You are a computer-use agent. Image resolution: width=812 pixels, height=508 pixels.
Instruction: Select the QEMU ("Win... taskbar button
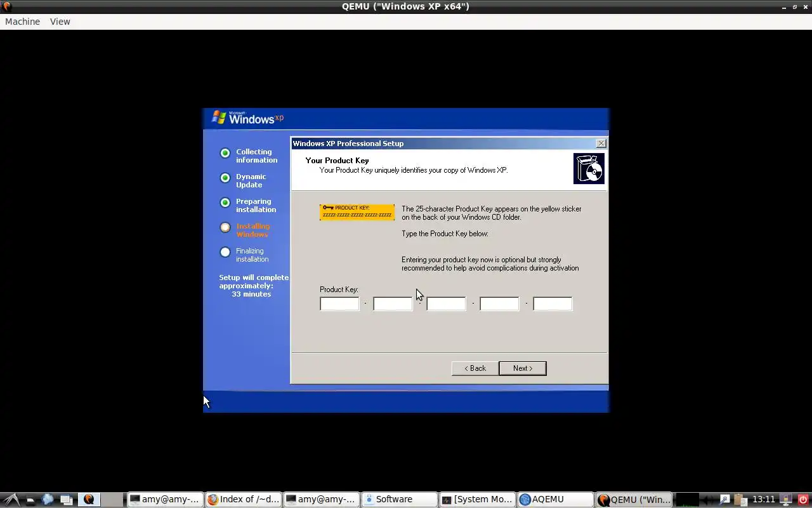(x=634, y=500)
